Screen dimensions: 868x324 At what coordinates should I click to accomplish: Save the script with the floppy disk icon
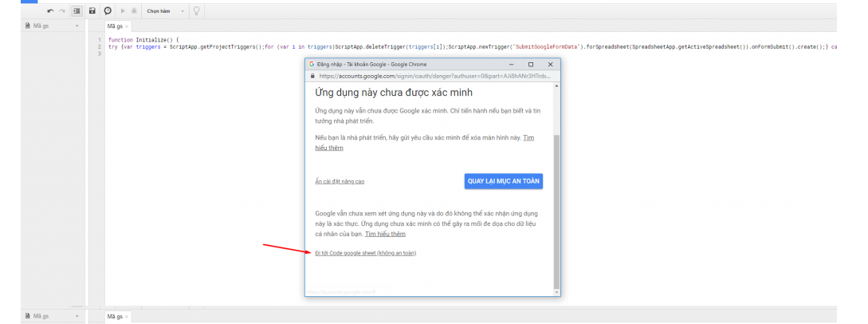(x=92, y=11)
